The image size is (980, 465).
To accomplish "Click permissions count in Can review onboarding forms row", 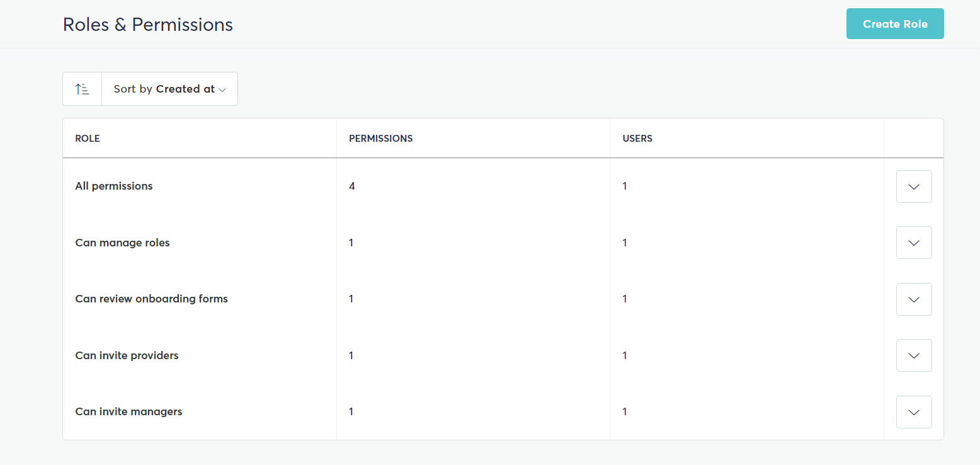I will pos(351,299).
